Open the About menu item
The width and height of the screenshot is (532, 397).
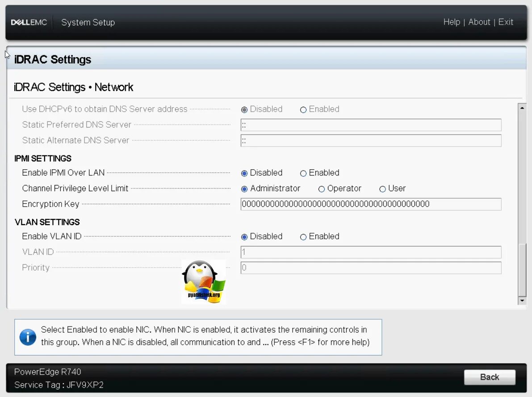(x=479, y=22)
